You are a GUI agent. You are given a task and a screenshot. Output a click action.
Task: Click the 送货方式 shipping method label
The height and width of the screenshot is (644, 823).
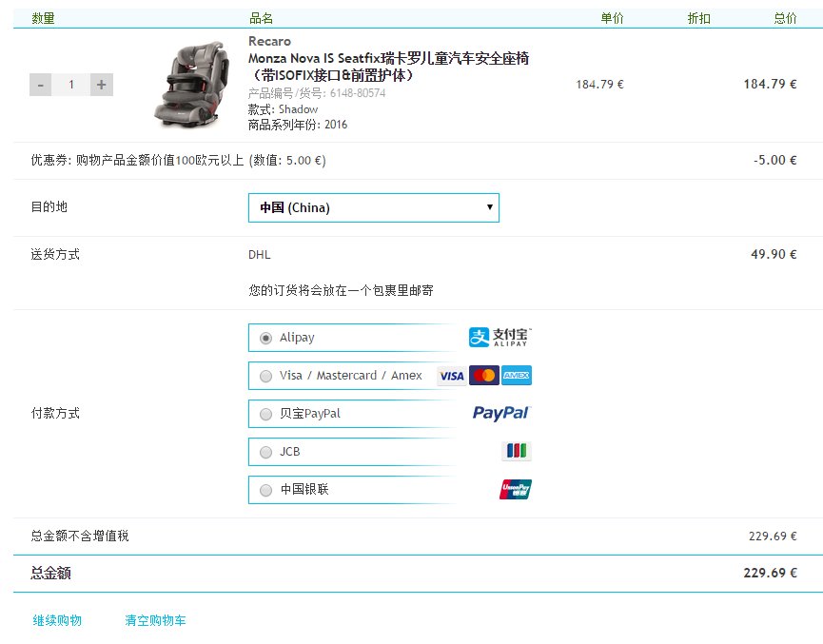[55, 255]
